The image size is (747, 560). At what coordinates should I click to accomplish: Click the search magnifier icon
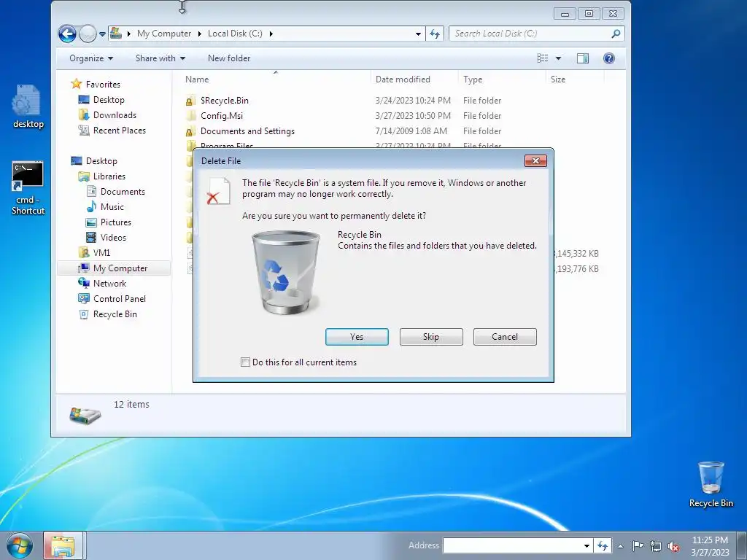pyautogui.click(x=616, y=34)
